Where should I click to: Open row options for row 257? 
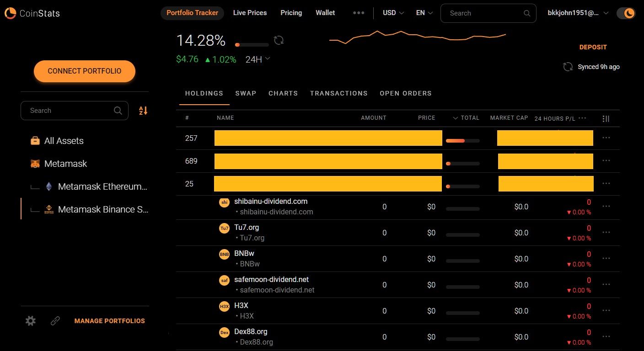tap(606, 138)
